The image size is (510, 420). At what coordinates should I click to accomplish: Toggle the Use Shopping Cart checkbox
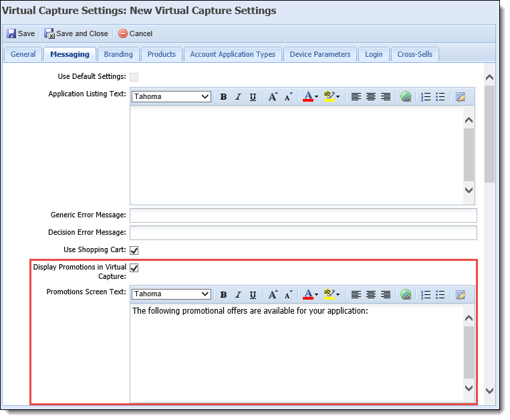click(134, 250)
